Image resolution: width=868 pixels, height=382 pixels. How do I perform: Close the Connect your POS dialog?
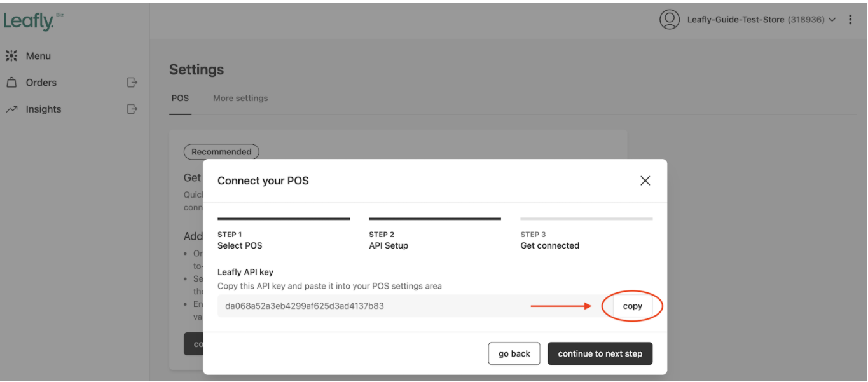(x=645, y=181)
